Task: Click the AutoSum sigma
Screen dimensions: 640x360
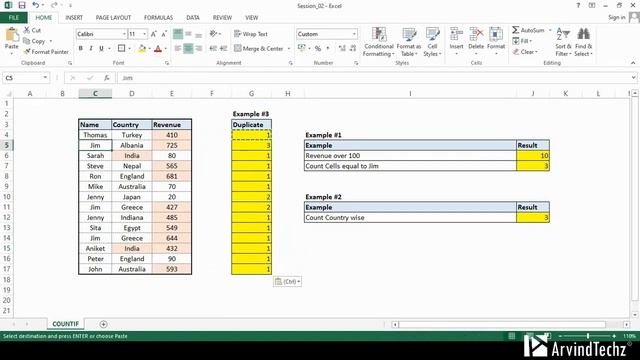Action: click(x=516, y=30)
